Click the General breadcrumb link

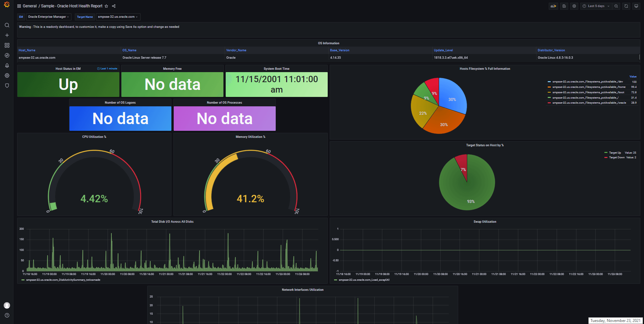coord(30,6)
